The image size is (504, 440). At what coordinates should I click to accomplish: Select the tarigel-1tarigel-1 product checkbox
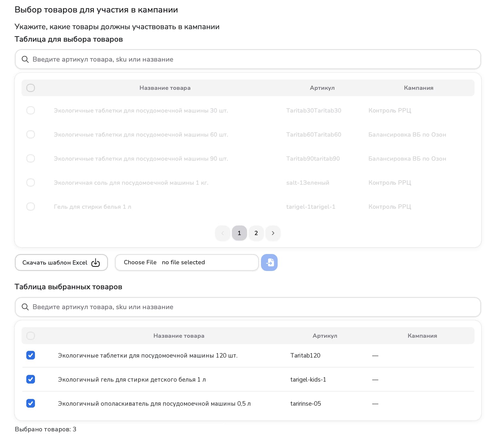pos(30,207)
